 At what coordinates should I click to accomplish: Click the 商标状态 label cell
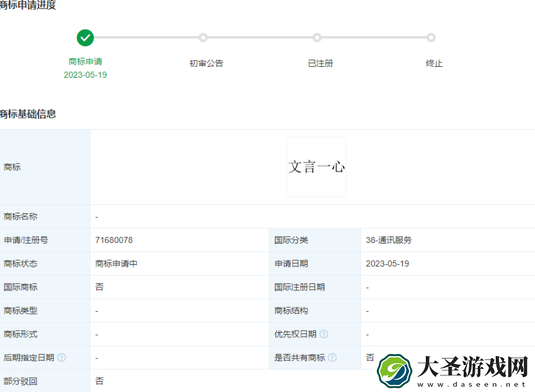45,263
